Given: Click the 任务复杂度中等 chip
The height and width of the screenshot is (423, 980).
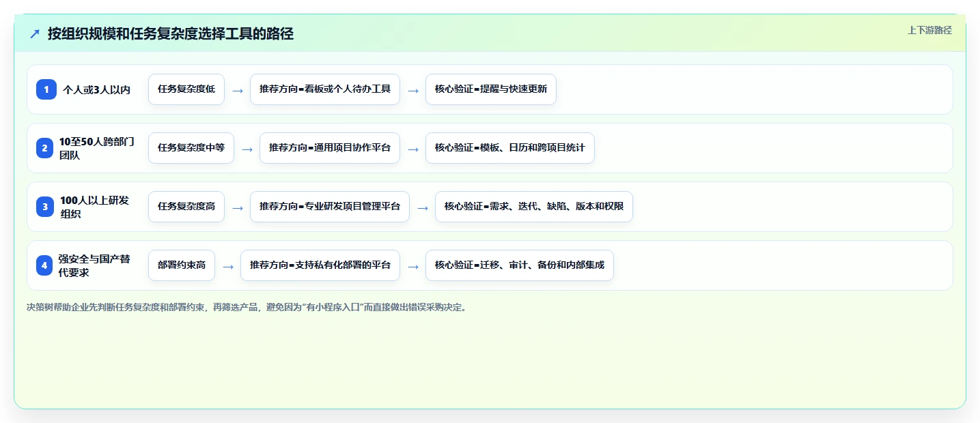Looking at the screenshot, I should coord(191,148).
